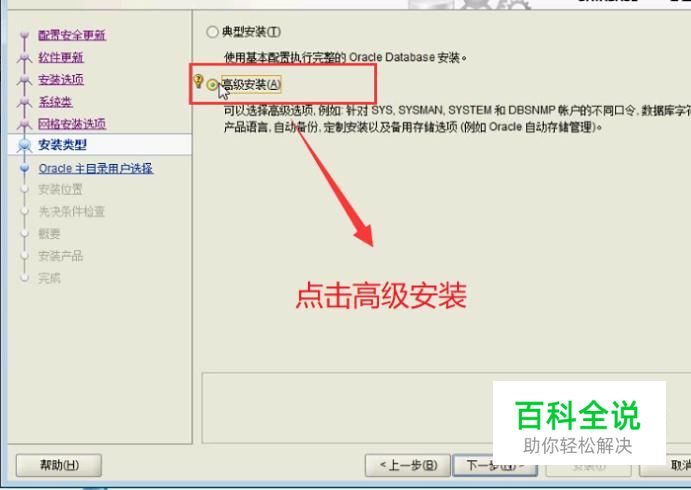Click the 上一步(B) back button

coord(408,465)
